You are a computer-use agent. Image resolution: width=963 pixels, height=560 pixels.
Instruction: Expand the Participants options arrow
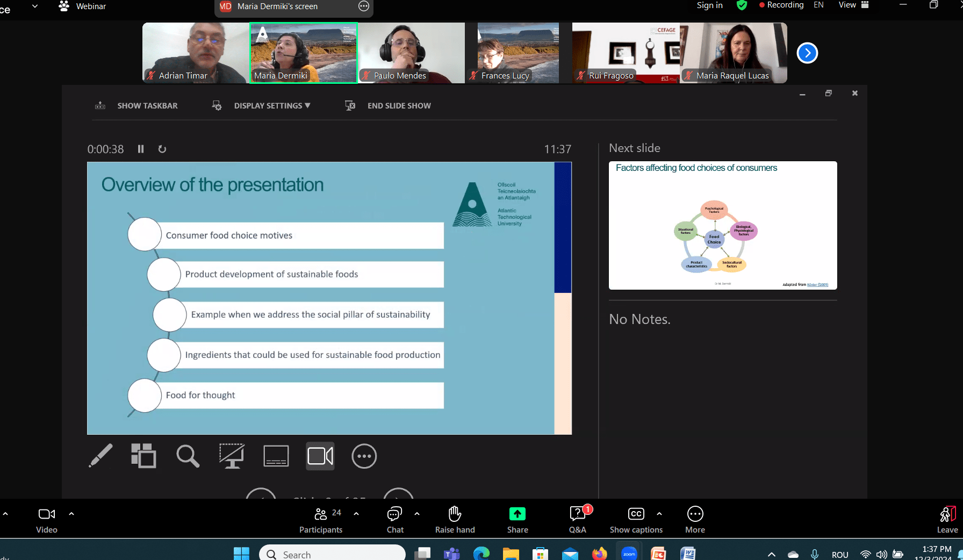tap(356, 514)
